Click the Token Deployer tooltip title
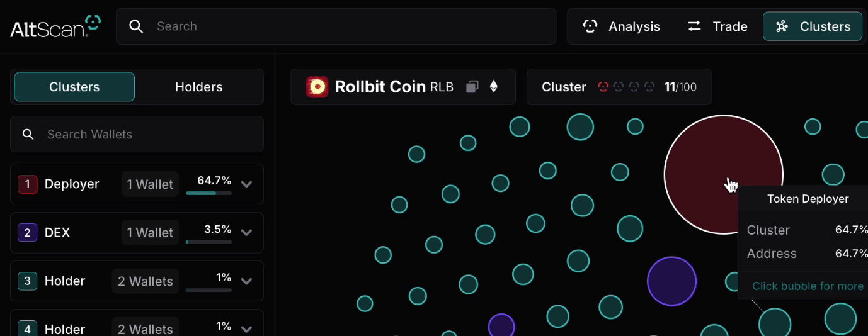This screenshot has width=868, height=336. click(x=808, y=199)
